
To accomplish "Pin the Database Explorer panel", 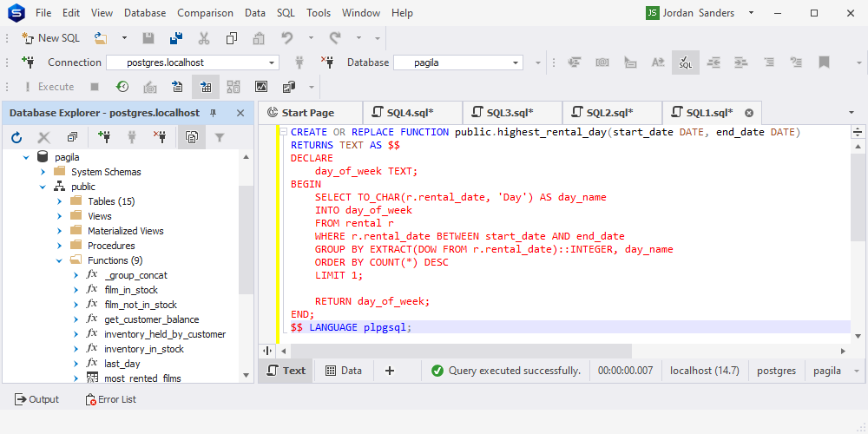I will point(214,113).
